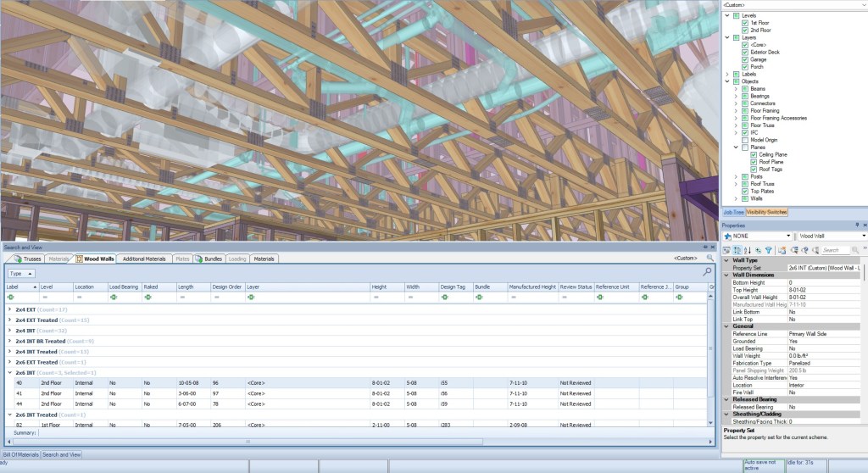Expand the Labels tree node
Image resolution: width=868 pixels, height=473 pixels.
click(x=726, y=74)
